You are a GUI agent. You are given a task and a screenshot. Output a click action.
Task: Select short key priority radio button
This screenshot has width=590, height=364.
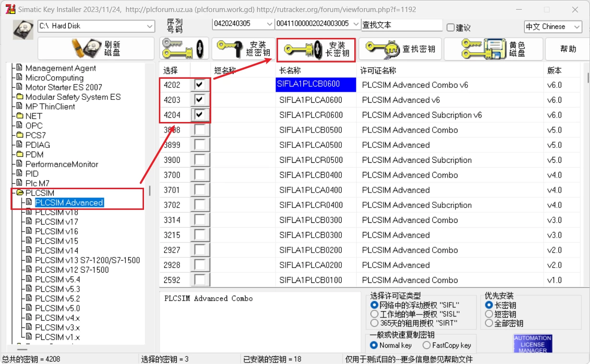click(489, 314)
